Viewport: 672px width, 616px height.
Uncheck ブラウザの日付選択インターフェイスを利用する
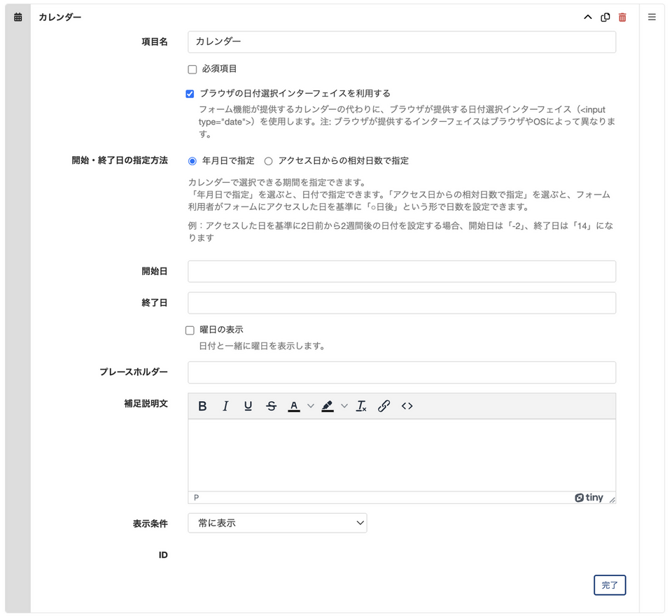click(x=190, y=94)
